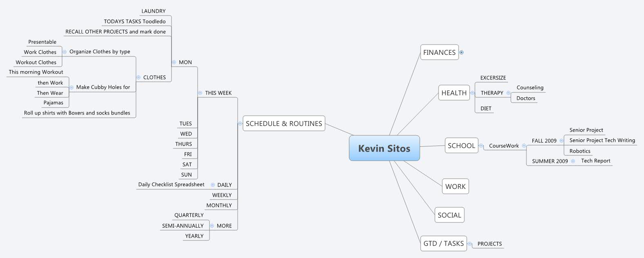Click the Counseling subtopic
Image resolution: width=644 pixels, height=258 pixels.
[x=530, y=87]
